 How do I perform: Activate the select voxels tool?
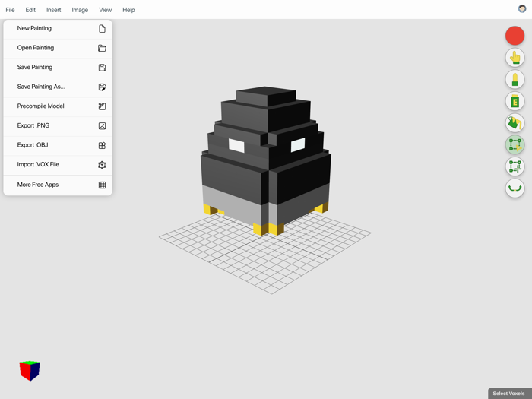pyautogui.click(x=515, y=144)
